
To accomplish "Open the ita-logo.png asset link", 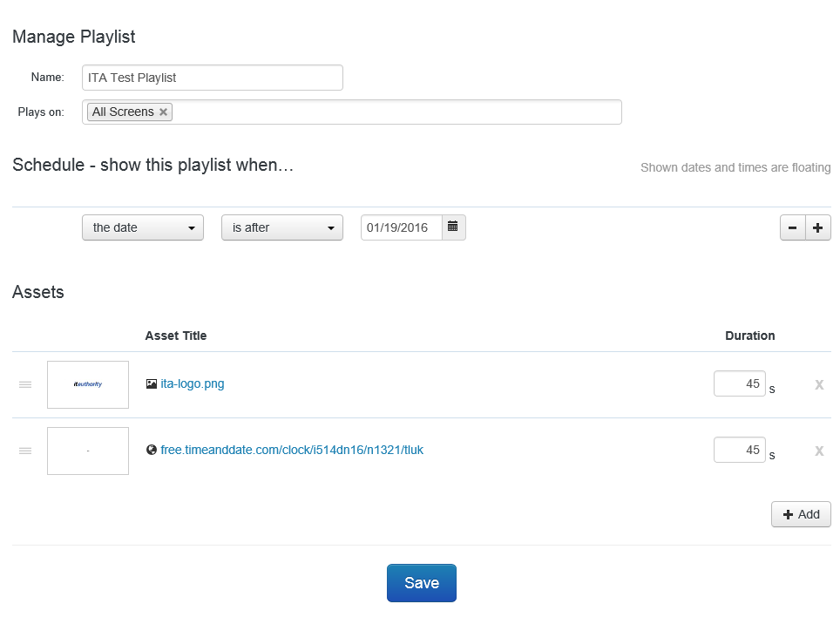I will tap(193, 383).
